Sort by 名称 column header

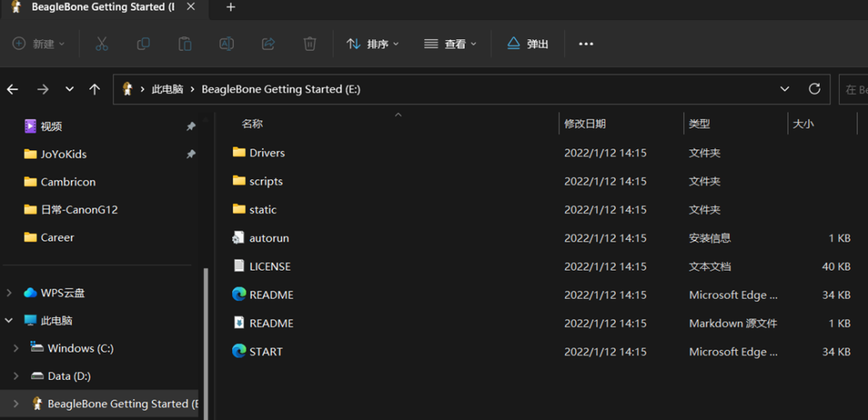[252, 124]
